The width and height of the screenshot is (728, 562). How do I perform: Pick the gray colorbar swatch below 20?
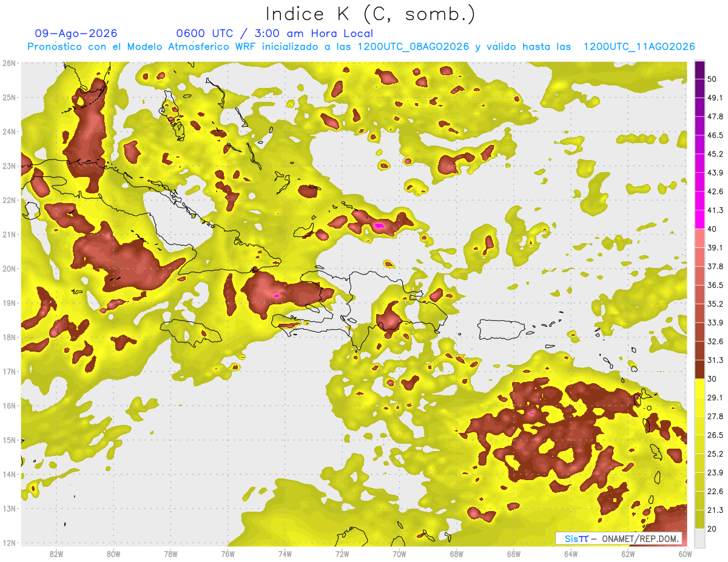(699, 537)
